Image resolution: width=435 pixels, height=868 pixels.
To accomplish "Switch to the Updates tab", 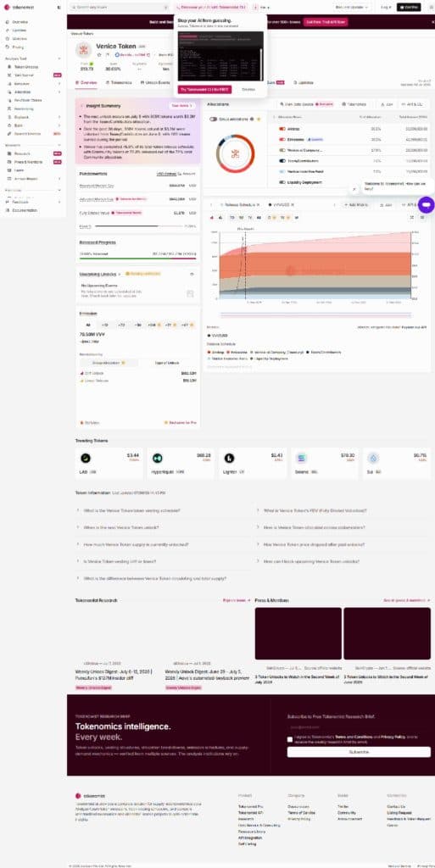I will click(x=304, y=82).
